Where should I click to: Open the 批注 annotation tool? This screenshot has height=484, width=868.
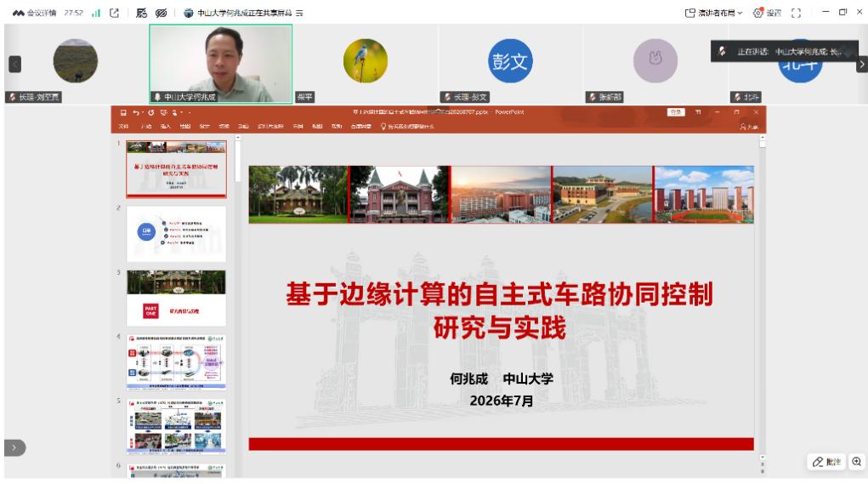click(x=826, y=461)
